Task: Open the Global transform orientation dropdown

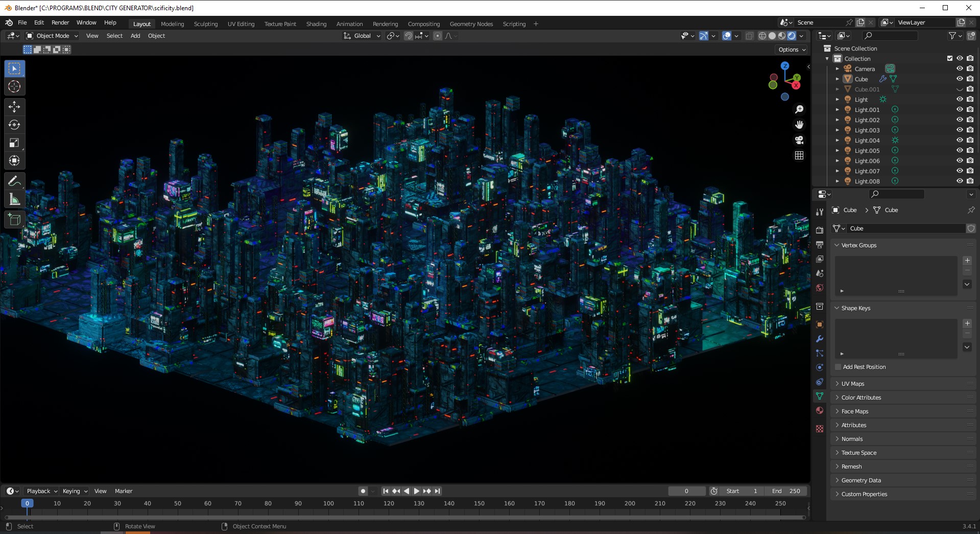Action: click(x=363, y=36)
